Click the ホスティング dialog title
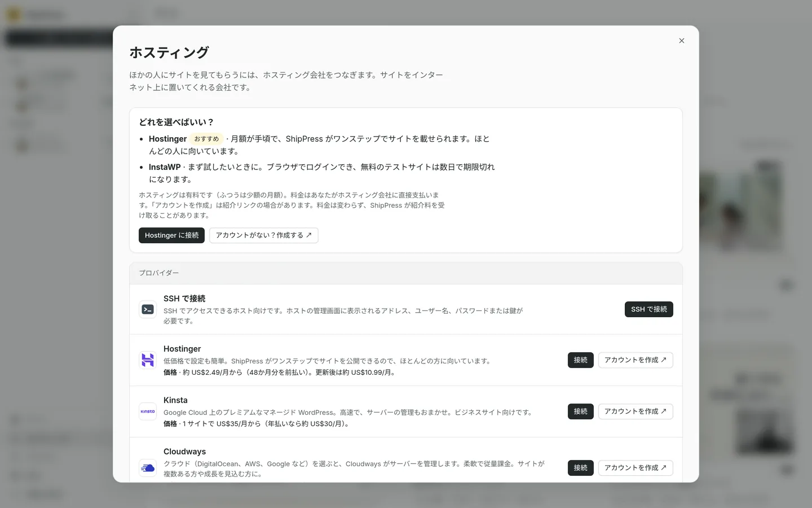 coord(169,52)
